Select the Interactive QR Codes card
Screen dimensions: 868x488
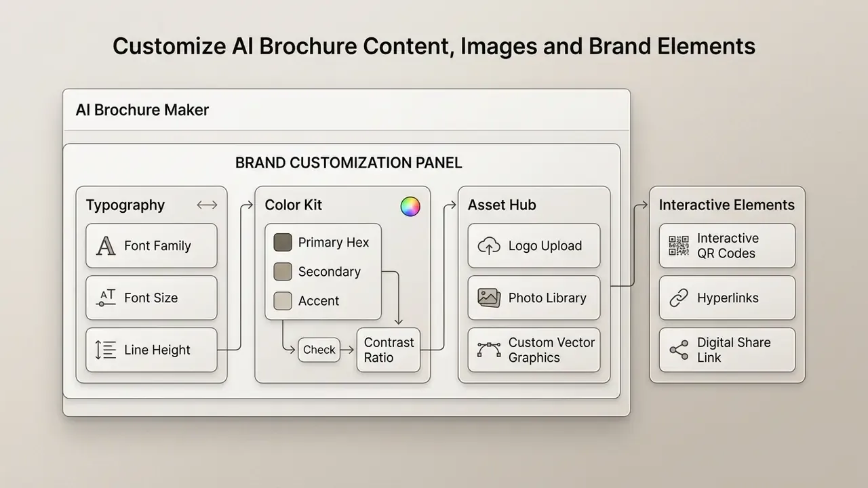click(x=727, y=246)
